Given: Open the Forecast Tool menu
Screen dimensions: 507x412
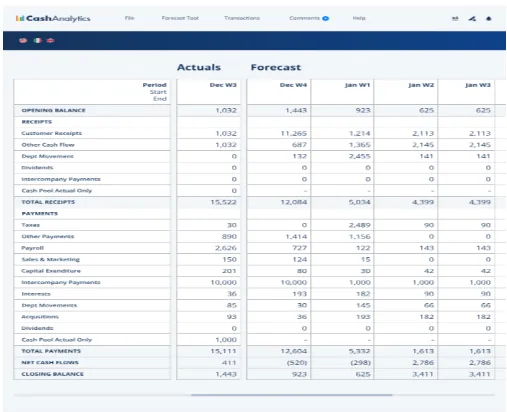Looking at the screenshot, I should pos(180,18).
